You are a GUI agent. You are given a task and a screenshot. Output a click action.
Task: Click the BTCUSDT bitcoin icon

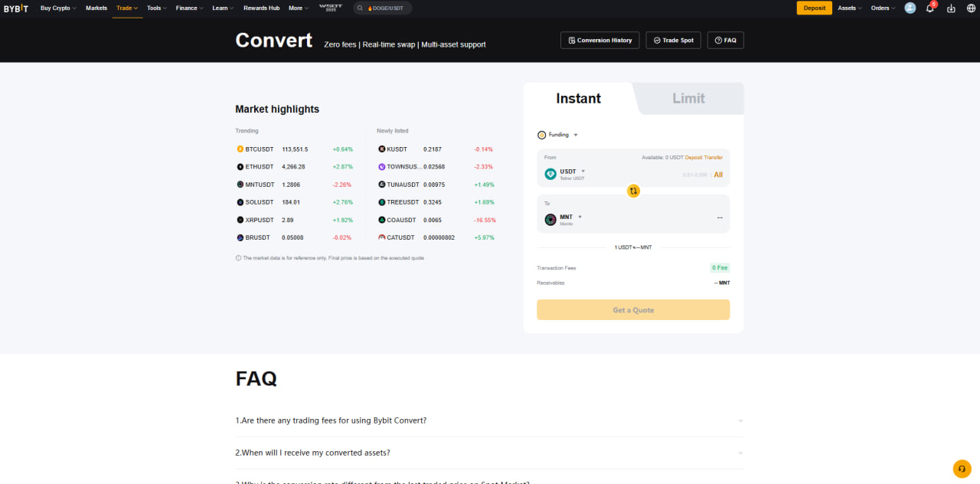click(x=240, y=149)
